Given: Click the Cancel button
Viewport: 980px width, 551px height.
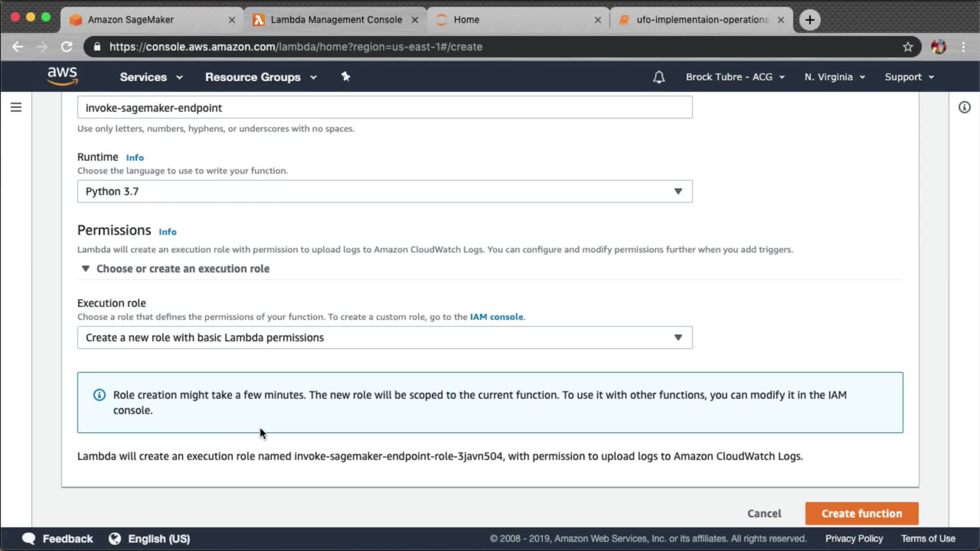Looking at the screenshot, I should point(764,513).
